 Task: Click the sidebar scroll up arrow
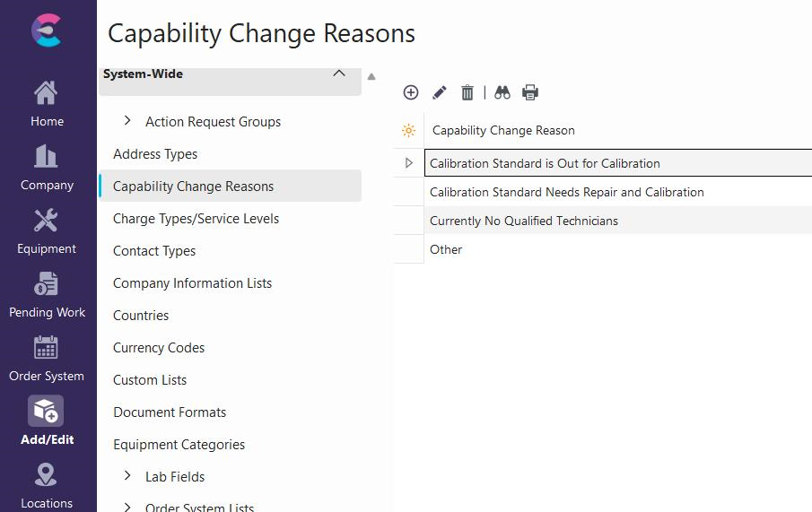pyautogui.click(x=371, y=77)
